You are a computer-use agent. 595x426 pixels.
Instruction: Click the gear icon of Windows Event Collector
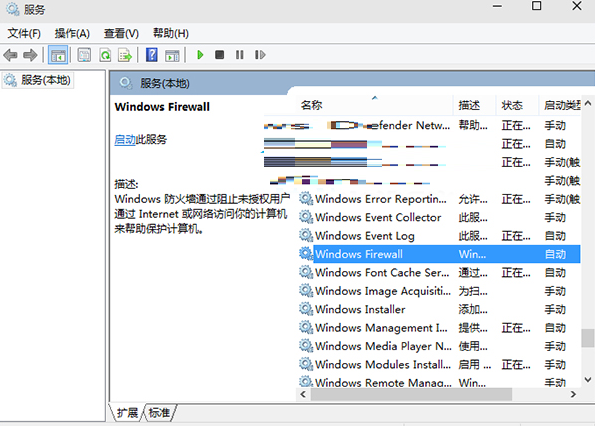[306, 217]
